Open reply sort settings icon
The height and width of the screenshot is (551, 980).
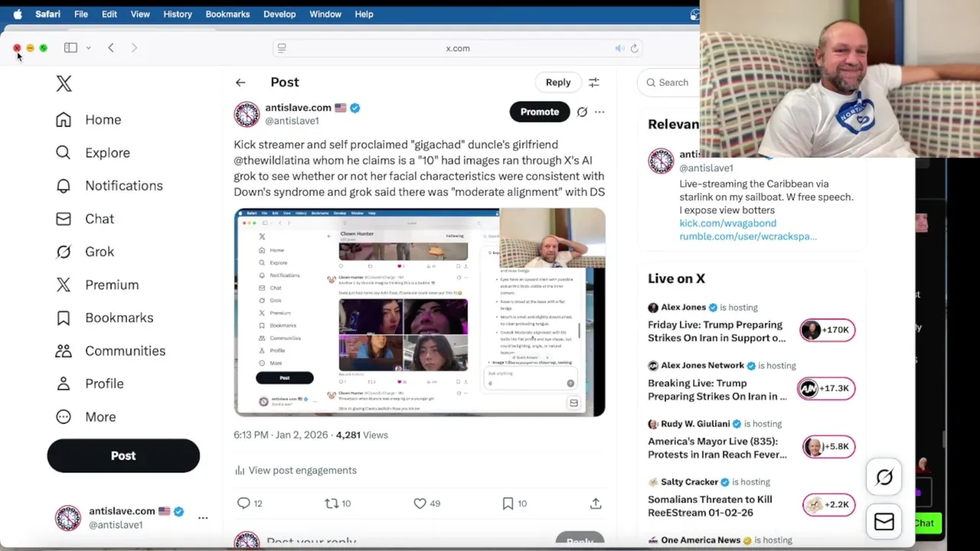tap(594, 83)
